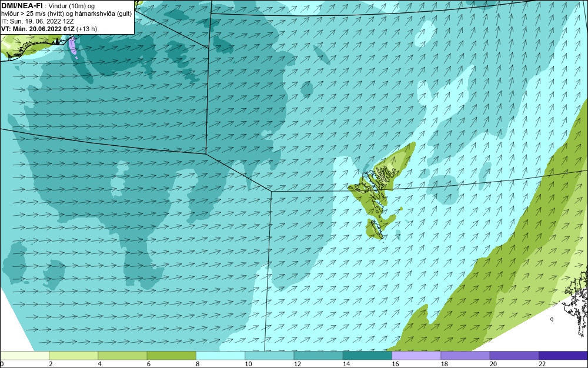Image resolution: width=588 pixels, height=368 pixels.
Task: Click the 0–2 m/s legend color swatch
Action: pos(24,356)
